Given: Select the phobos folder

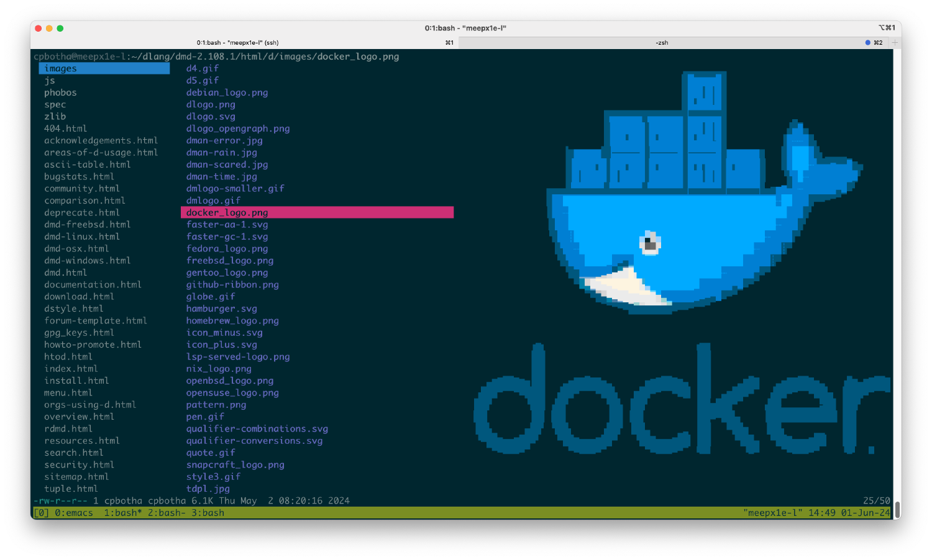Looking at the screenshot, I should [x=60, y=93].
